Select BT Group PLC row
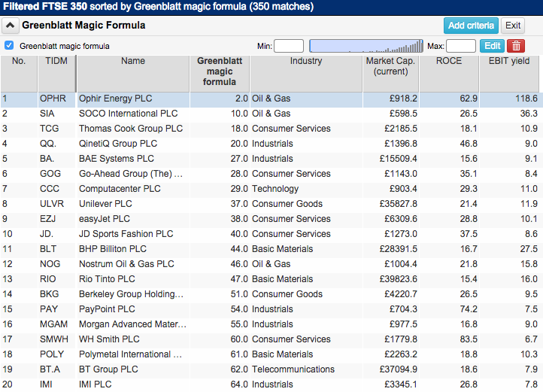 (271, 370)
